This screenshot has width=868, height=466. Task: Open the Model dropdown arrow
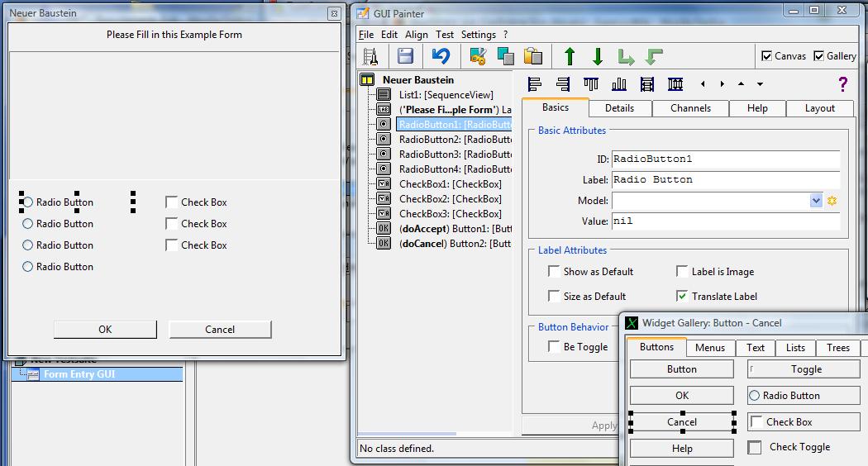[816, 201]
